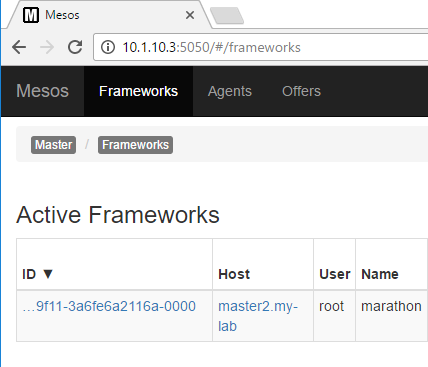This screenshot has height=367, width=428.
Task: Close the Mesos browser tab
Action: pyautogui.click(x=190, y=15)
